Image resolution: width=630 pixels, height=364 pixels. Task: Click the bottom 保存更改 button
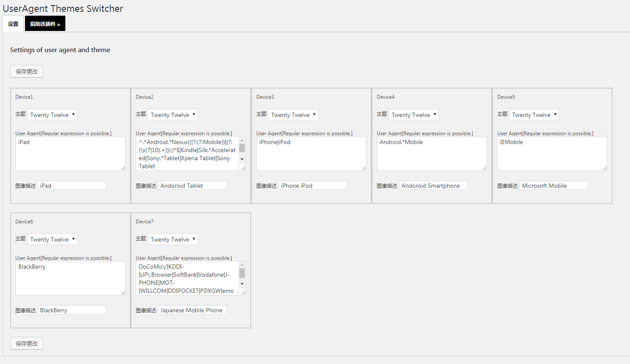point(27,343)
